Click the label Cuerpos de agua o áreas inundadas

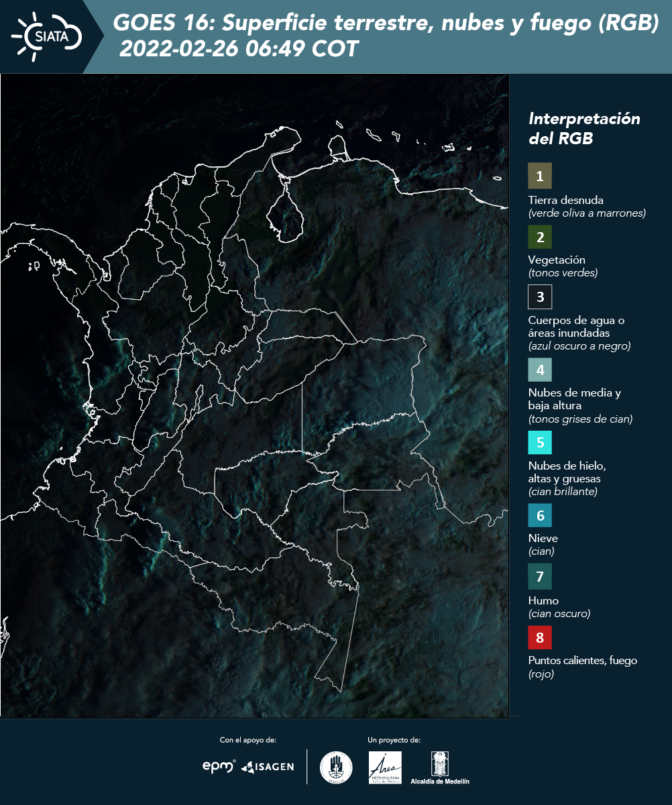coord(577,327)
